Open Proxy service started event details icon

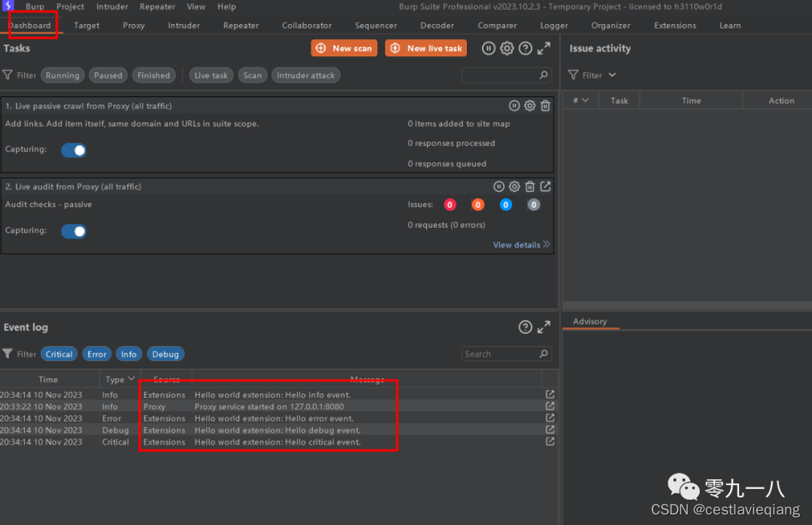click(550, 406)
